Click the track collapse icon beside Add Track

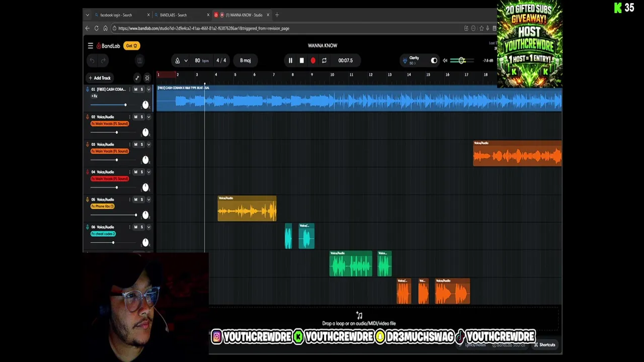(x=147, y=78)
